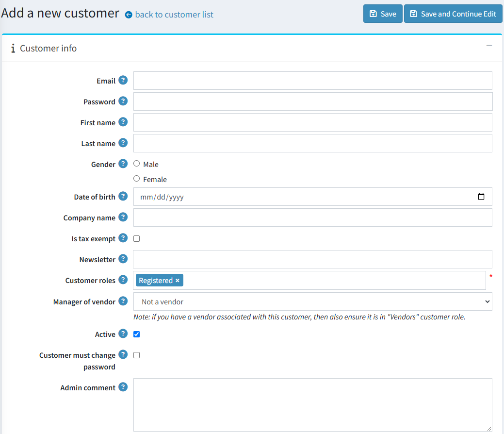Click the help icon beside Customer roles
Screen dimensions: 504x434
[123, 280]
